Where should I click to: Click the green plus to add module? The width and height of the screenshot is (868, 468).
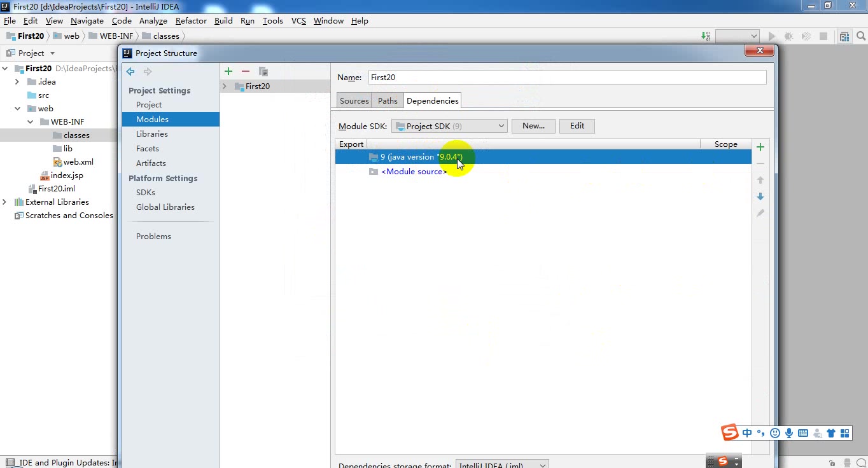click(x=228, y=71)
